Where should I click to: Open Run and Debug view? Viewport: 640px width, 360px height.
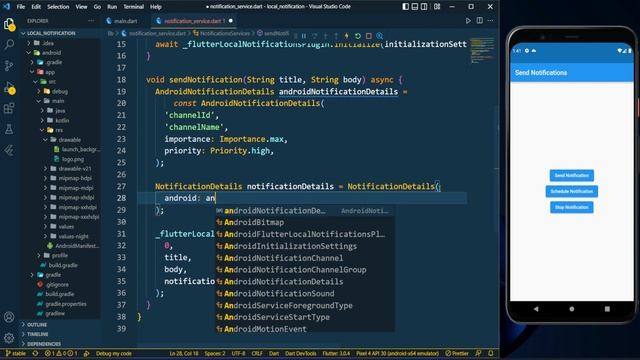[x=9, y=87]
